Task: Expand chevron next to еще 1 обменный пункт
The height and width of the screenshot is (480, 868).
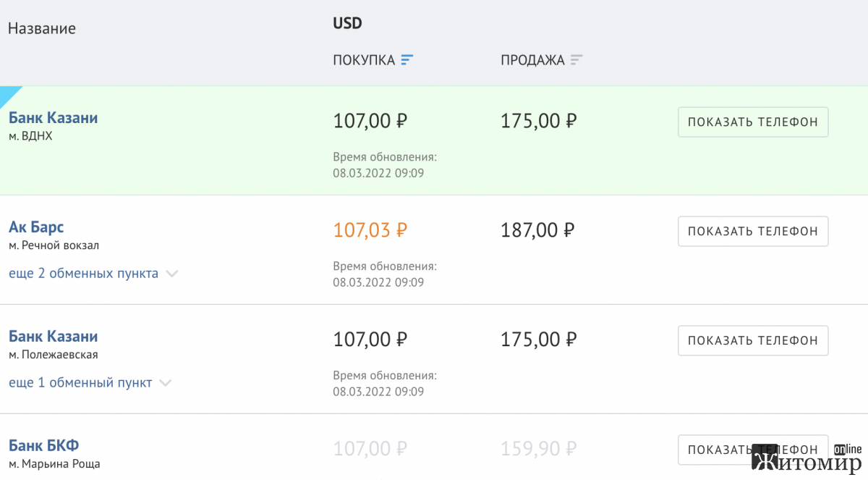Action: (x=165, y=383)
